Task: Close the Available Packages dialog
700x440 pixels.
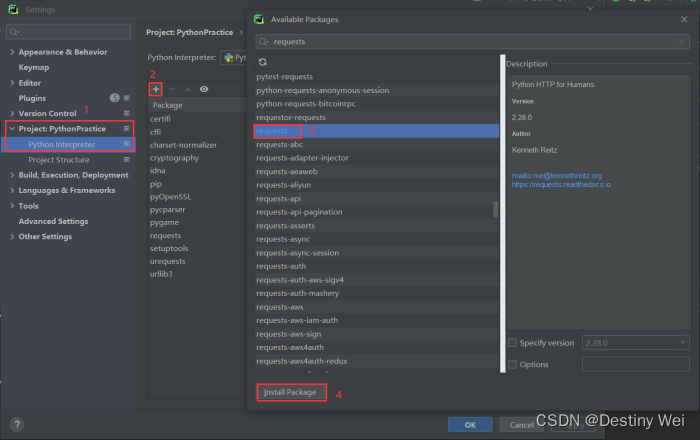Action: click(684, 19)
